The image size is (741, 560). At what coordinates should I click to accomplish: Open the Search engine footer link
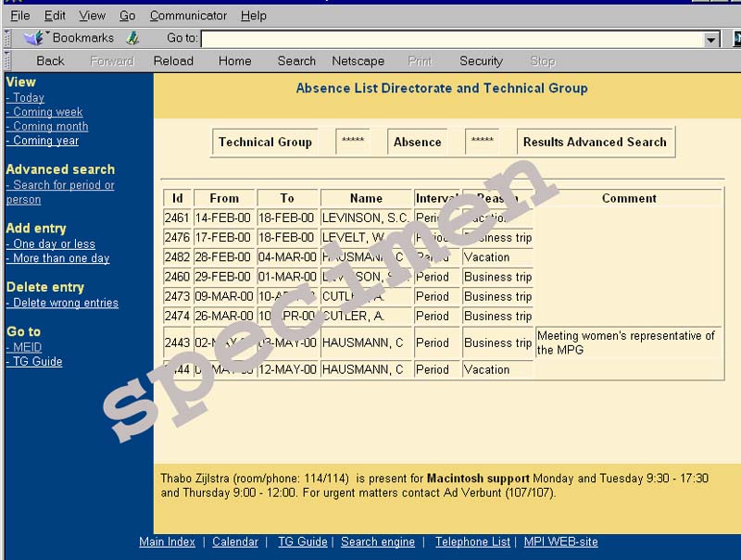(x=378, y=542)
